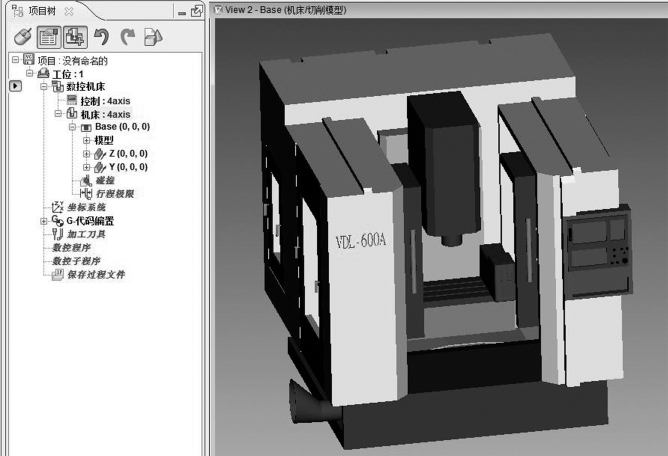
Task: Click the 保存过程文件 file icon
Action: pyautogui.click(x=58, y=275)
